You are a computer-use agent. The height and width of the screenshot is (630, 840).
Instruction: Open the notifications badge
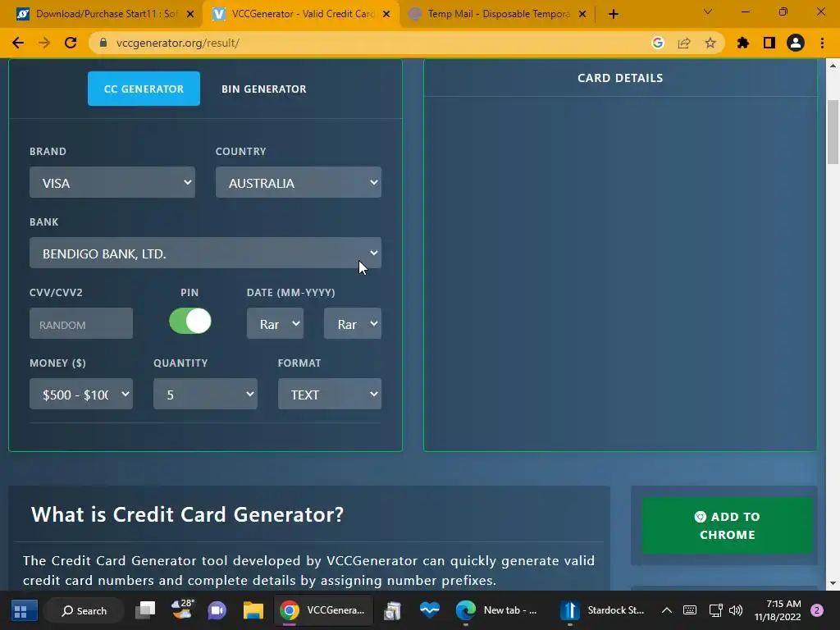coord(817,610)
